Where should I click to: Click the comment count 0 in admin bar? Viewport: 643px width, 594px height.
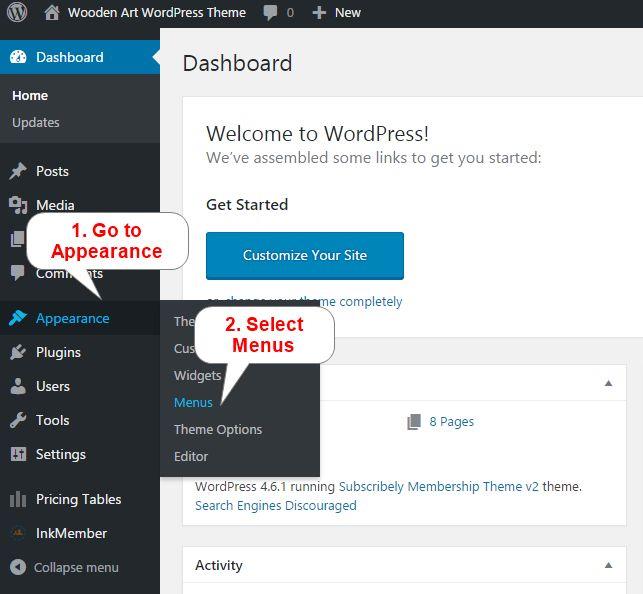click(290, 13)
